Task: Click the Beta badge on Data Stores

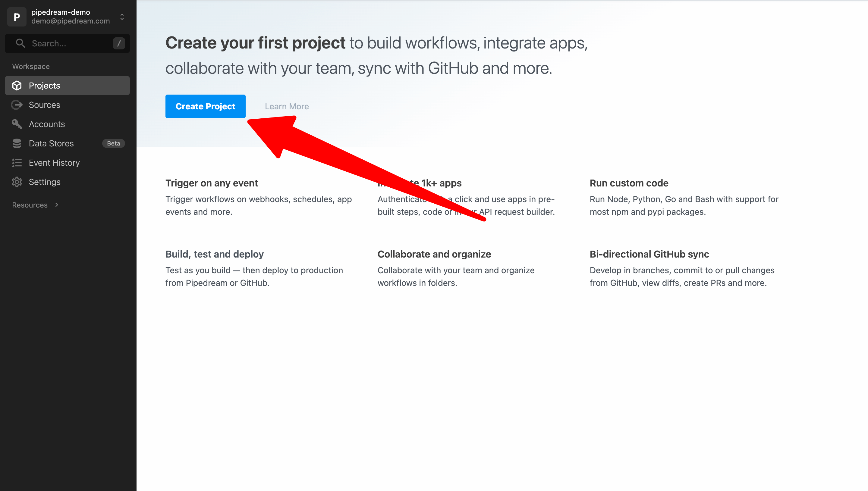Action: [x=113, y=143]
